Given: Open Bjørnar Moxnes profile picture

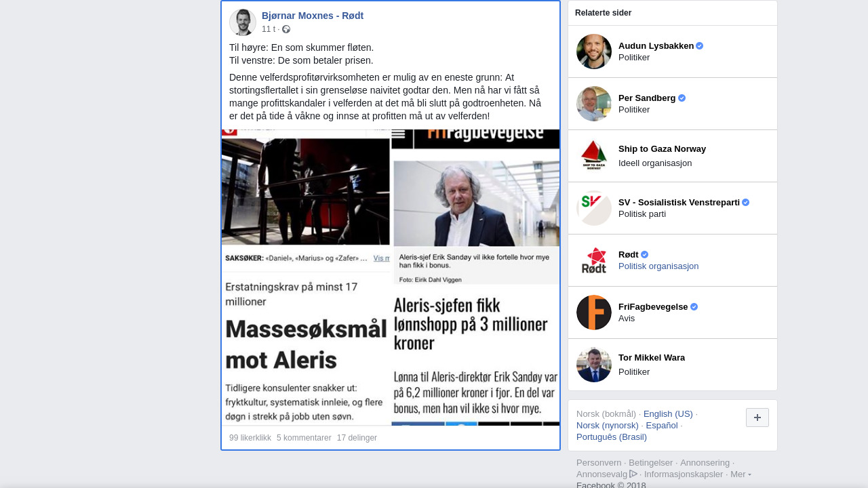Looking at the screenshot, I should (243, 22).
